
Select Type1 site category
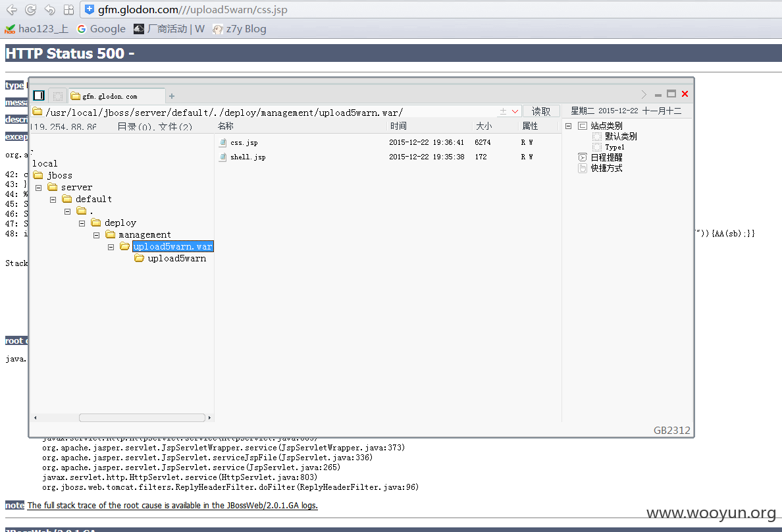tap(614, 147)
